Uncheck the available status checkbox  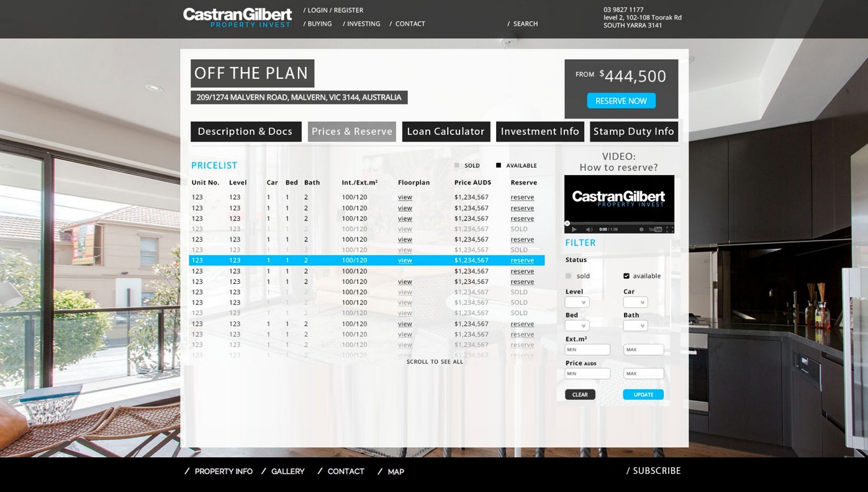[626, 276]
